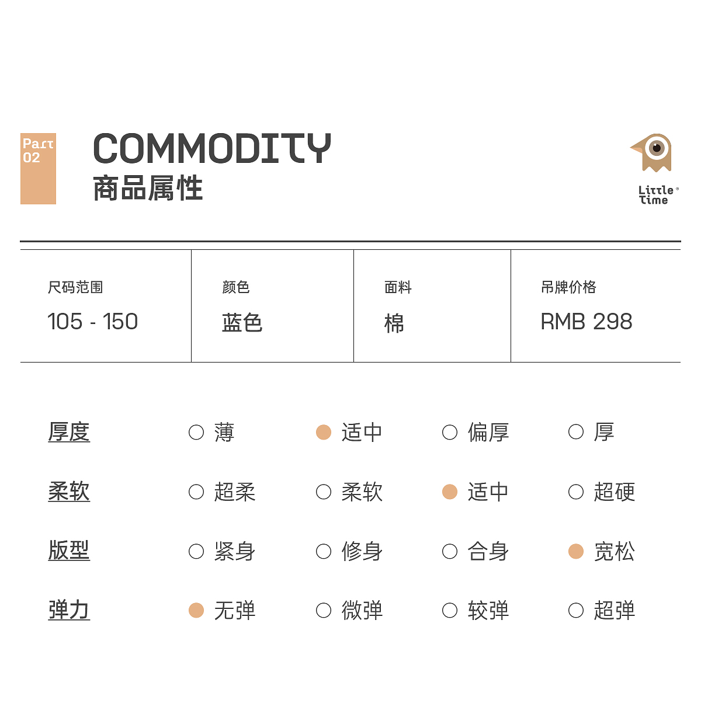Select the 微弹 elasticity radio option
The width and height of the screenshot is (701, 728).
click(324, 611)
